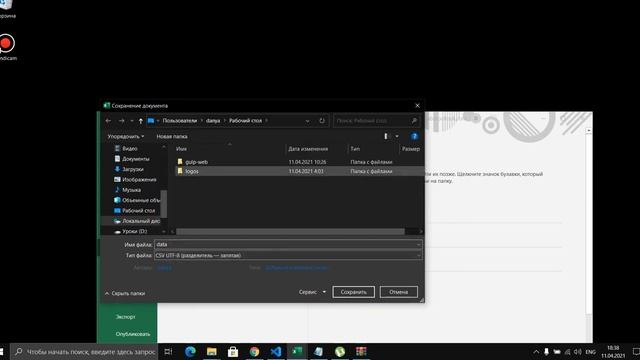
Task: Focus the folder search box
Action: pyautogui.click(x=376, y=121)
